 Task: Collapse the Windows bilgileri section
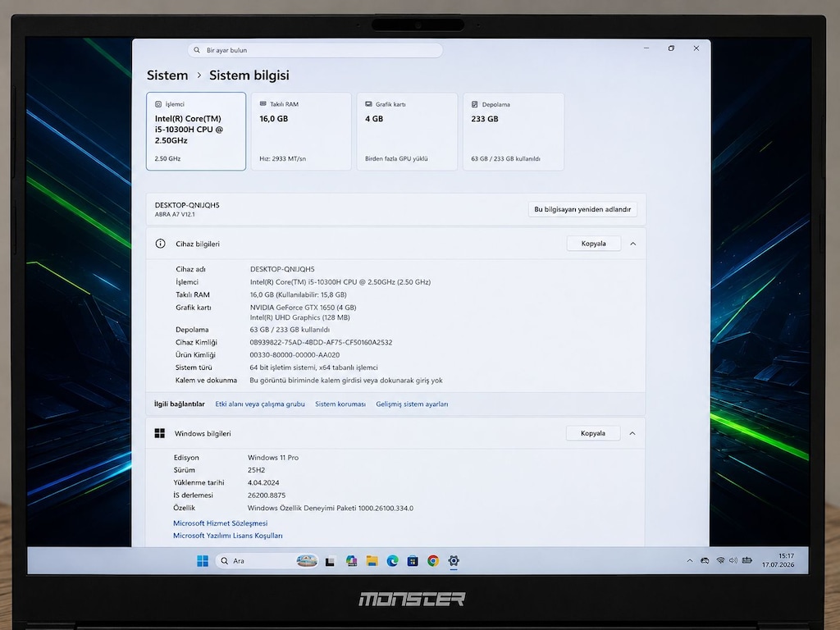(632, 433)
